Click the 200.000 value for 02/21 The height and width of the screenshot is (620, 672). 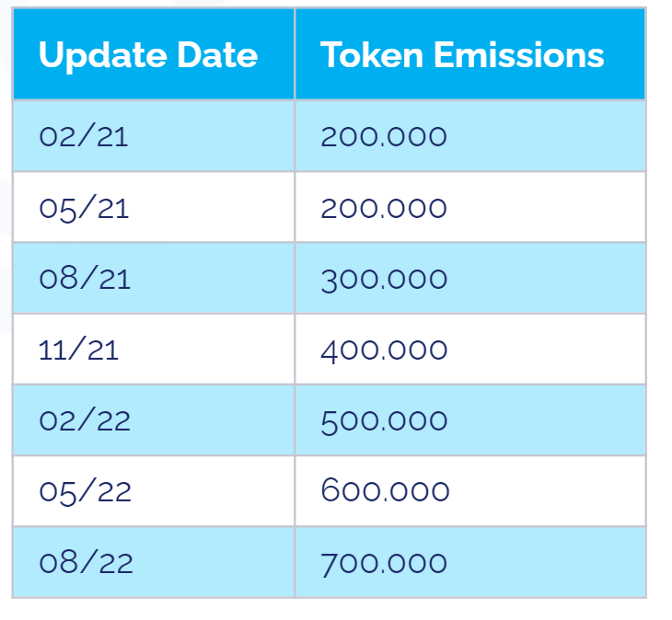pyautogui.click(x=384, y=137)
